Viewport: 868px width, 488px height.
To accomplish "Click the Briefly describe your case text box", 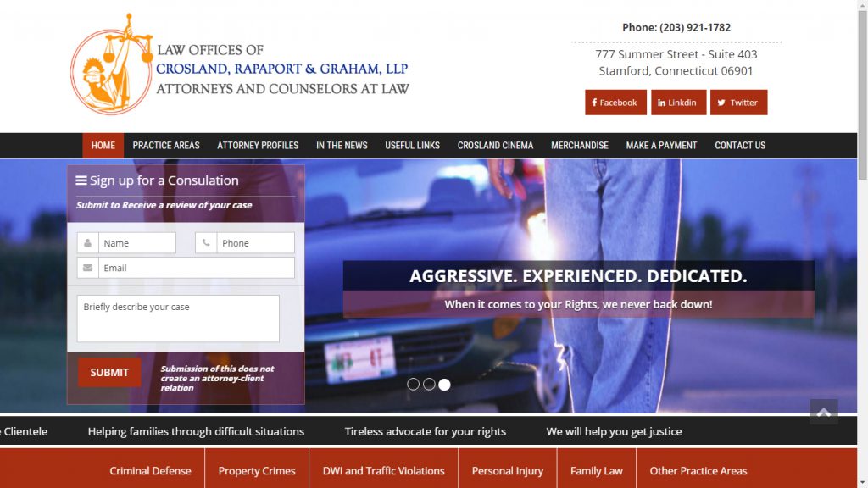I will [178, 318].
